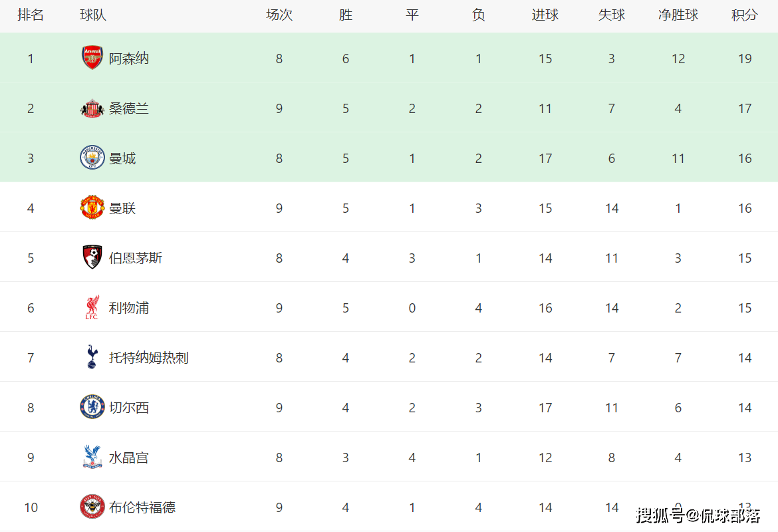The width and height of the screenshot is (778, 532).
Task: Open the 托特纳姆热刺 team link
Action: point(149,358)
